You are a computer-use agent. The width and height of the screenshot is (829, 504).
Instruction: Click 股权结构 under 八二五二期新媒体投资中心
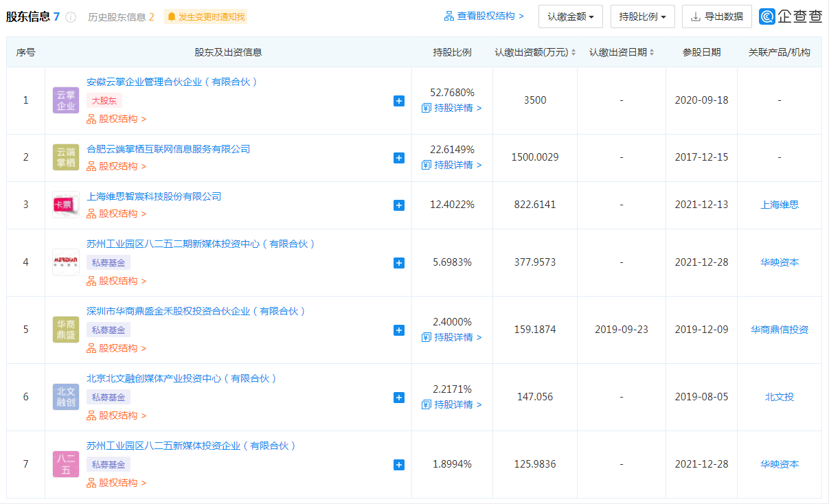[117, 281]
